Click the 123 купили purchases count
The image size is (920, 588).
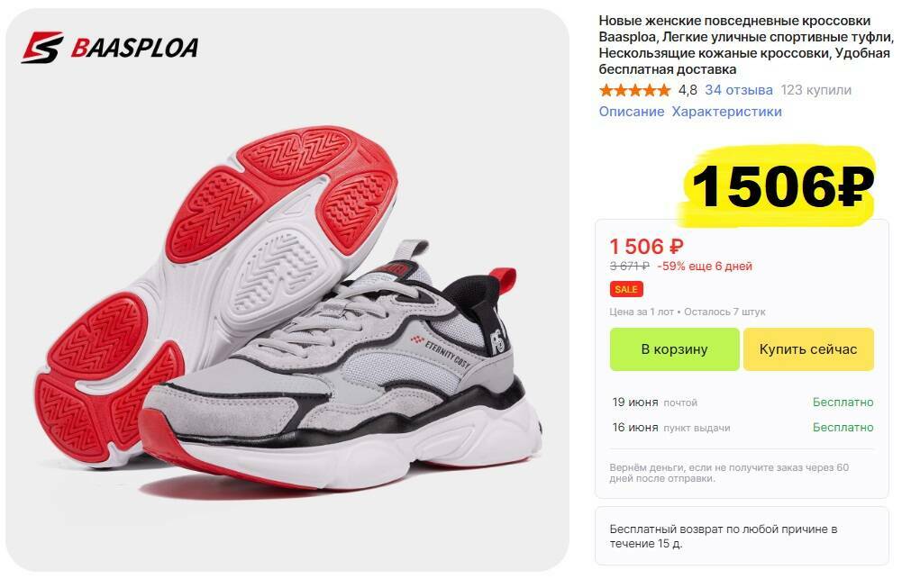(x=815, y=90)
